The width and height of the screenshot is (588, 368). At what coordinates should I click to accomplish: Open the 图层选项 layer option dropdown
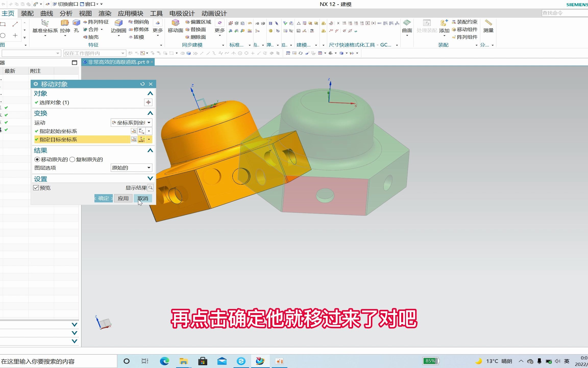149,168
